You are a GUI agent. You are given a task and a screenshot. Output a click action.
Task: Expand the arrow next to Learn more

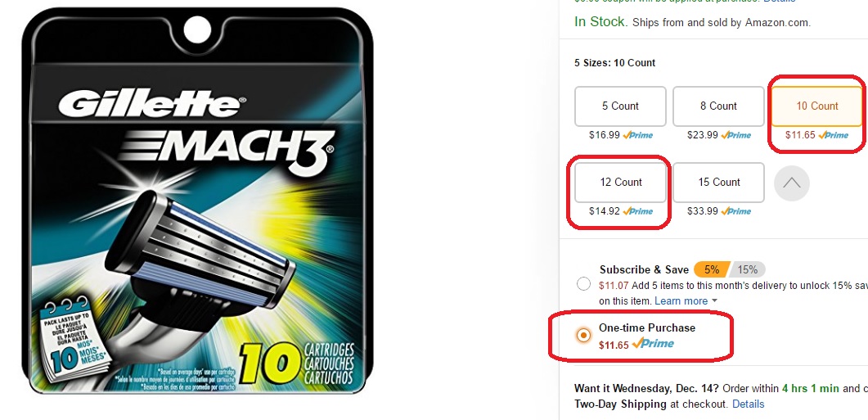(714, 301)
